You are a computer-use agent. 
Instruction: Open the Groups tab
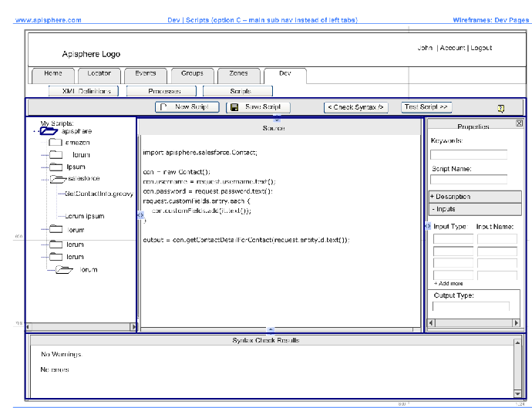coord(193,75)
